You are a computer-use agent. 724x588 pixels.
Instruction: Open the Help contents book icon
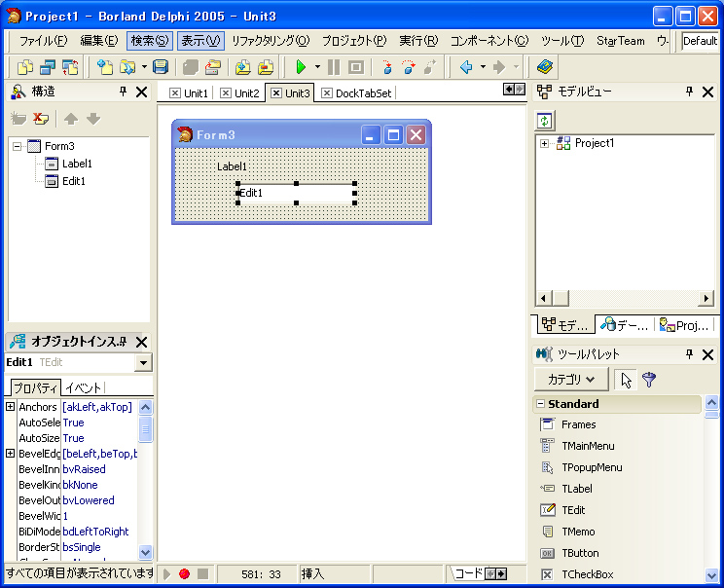click(x=545, y=67)
